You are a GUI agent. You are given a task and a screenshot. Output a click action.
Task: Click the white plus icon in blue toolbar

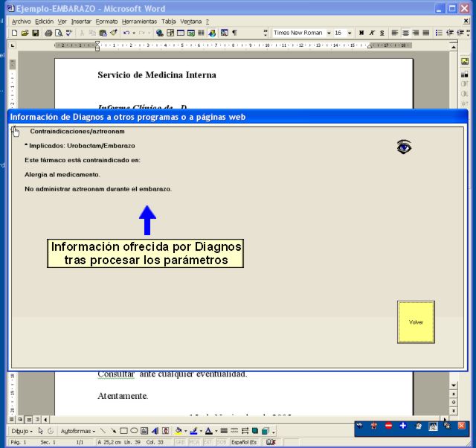pos(403,426)
